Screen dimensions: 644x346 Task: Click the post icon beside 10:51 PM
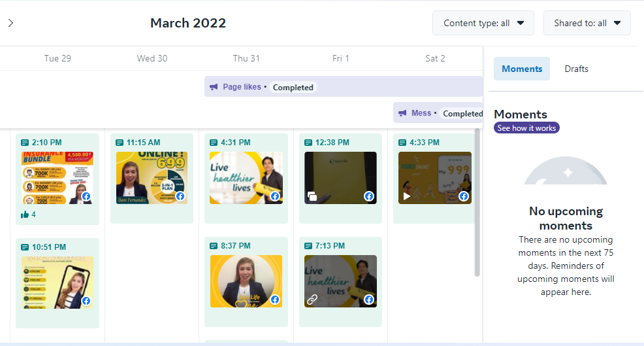pos(25,247)
